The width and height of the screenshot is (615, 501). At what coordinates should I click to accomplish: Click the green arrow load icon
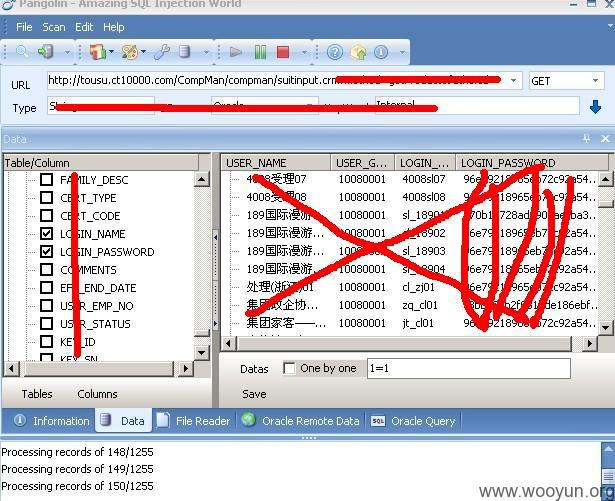tap(45, 51)
